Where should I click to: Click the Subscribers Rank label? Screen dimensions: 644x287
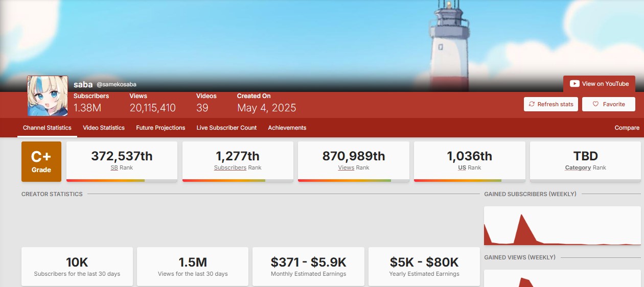point(238,168)
